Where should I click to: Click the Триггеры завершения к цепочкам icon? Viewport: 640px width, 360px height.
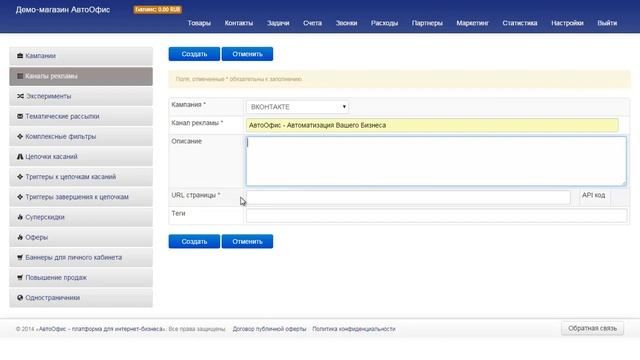20,197
